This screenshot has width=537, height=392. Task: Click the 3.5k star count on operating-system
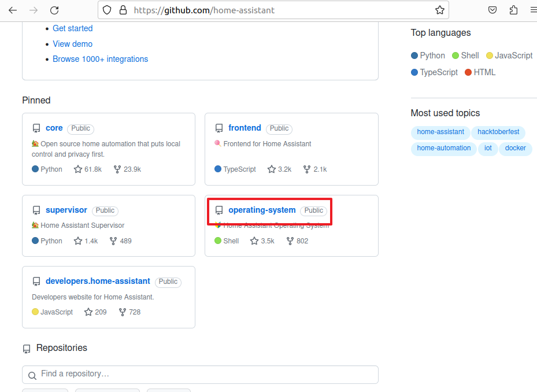point(268,241)
